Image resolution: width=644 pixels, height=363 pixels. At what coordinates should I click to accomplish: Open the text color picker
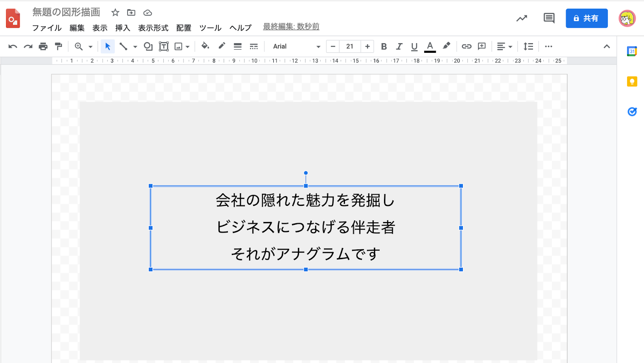(430, 47)
